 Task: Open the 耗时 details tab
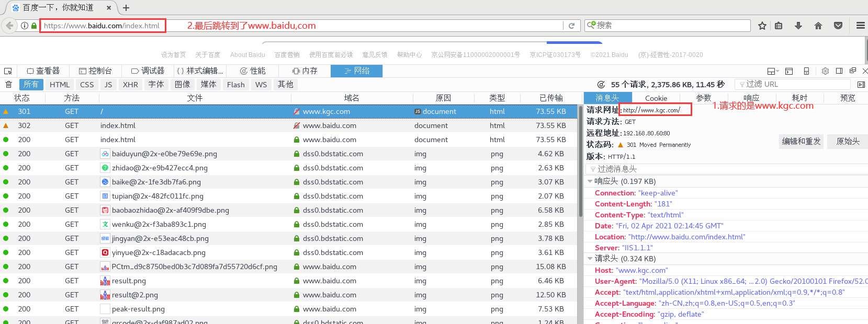799,98
